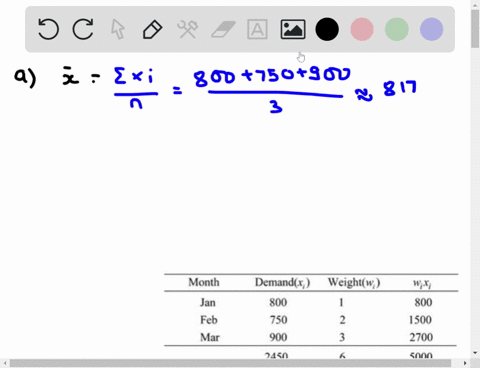This screenshot has height=368, width=480.
Task: Click the scroll right arrow
Action: pyautogui.click(x=465, y=363)
